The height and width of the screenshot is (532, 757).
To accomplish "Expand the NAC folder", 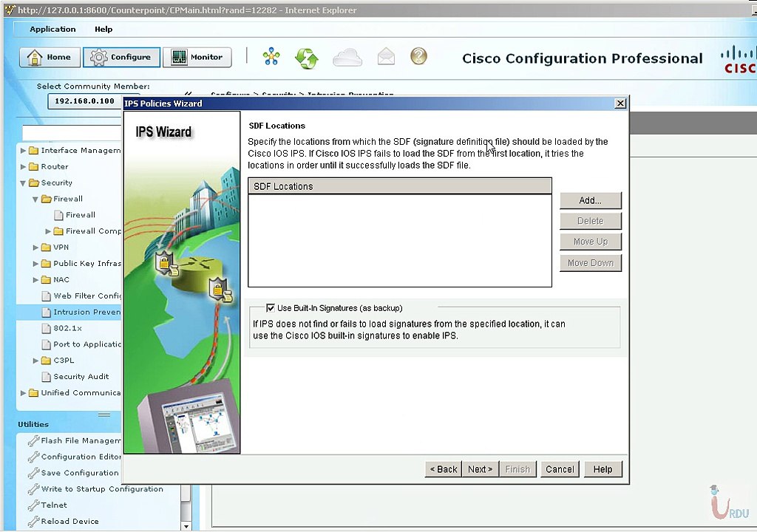I will pyautogui.click(x=35, y=279).
